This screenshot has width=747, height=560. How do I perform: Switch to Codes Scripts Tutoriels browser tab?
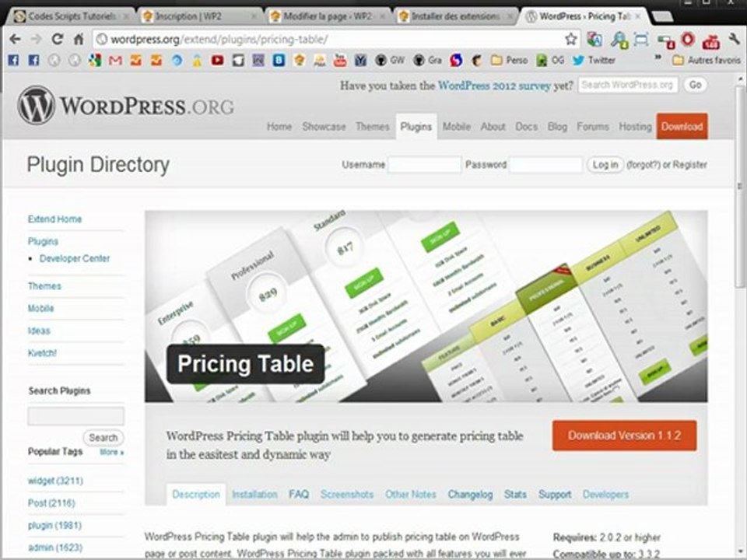click(72, 16)
